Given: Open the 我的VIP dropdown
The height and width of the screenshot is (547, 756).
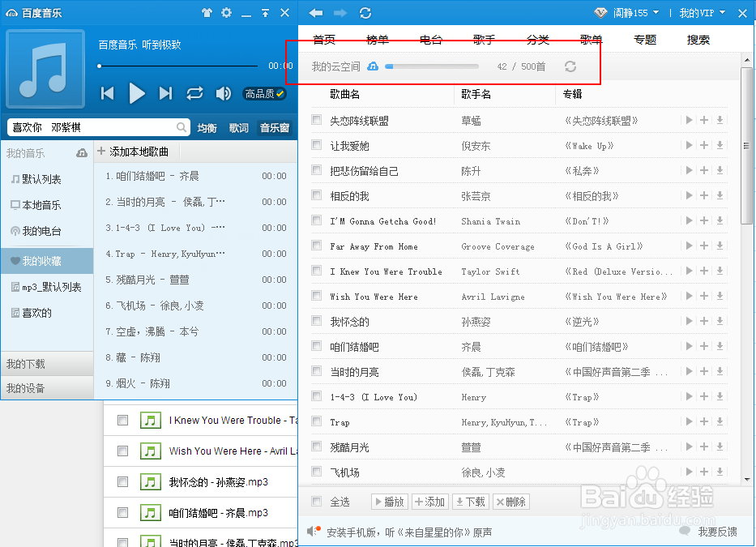Looking at the screenshot, I should click(702, 13).
